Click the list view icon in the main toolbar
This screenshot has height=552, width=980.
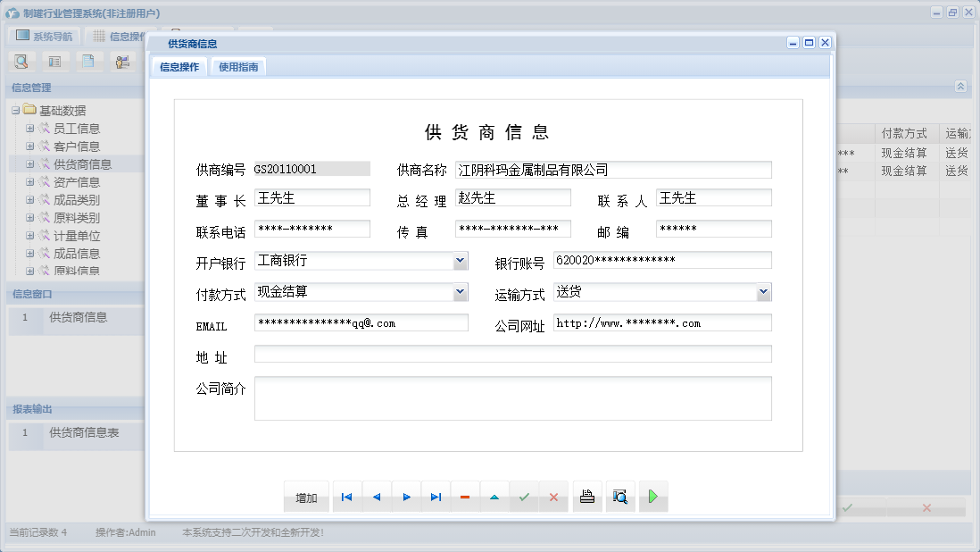(55, 62)
